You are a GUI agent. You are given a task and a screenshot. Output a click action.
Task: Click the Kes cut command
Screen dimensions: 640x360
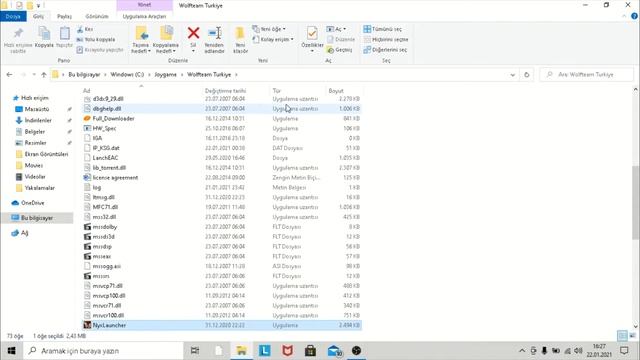pos(85,29)
